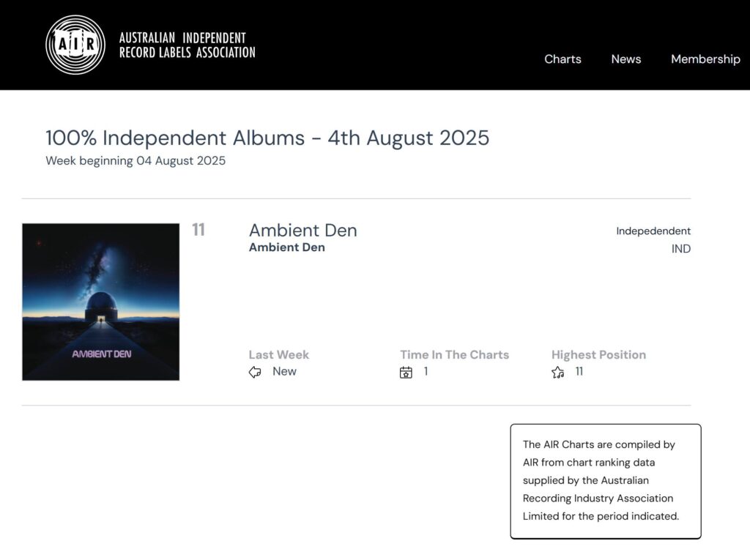Click the Last Week label
750x560 pixels.
point(279,355)
